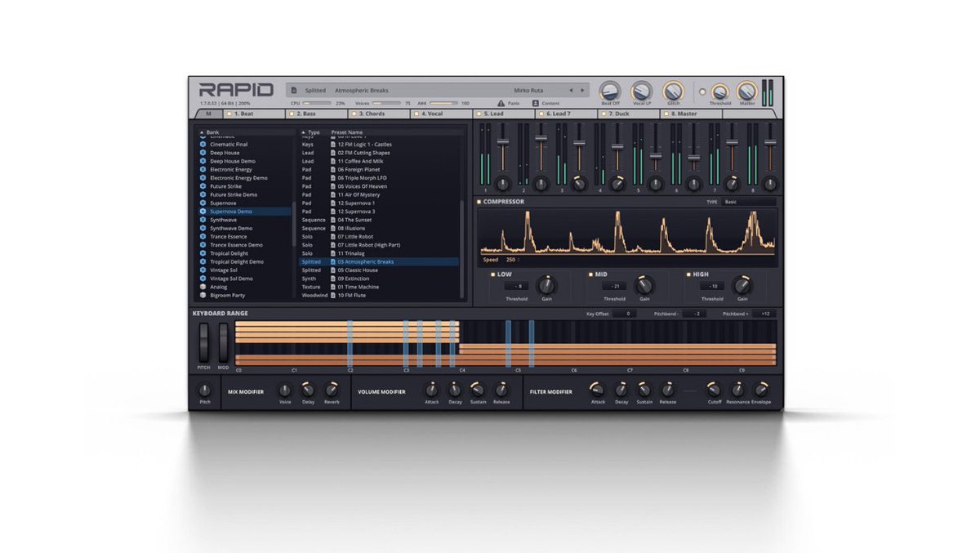The height and width of the screenshot is (553, 980).
Task: Click the Content download icon
Action: pyautogui.click(x=536, y=104)
